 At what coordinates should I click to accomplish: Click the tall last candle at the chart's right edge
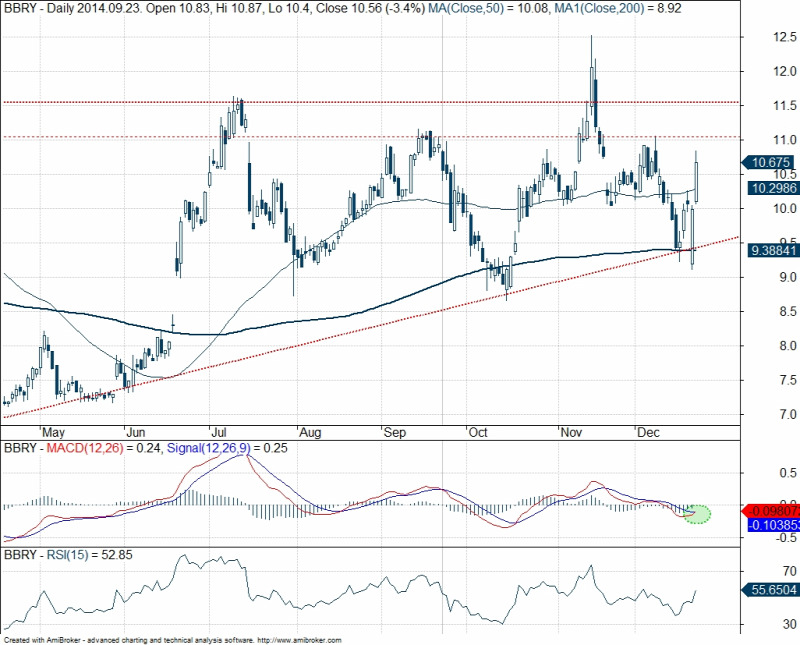pyautogui.click(x=696, y=179)
